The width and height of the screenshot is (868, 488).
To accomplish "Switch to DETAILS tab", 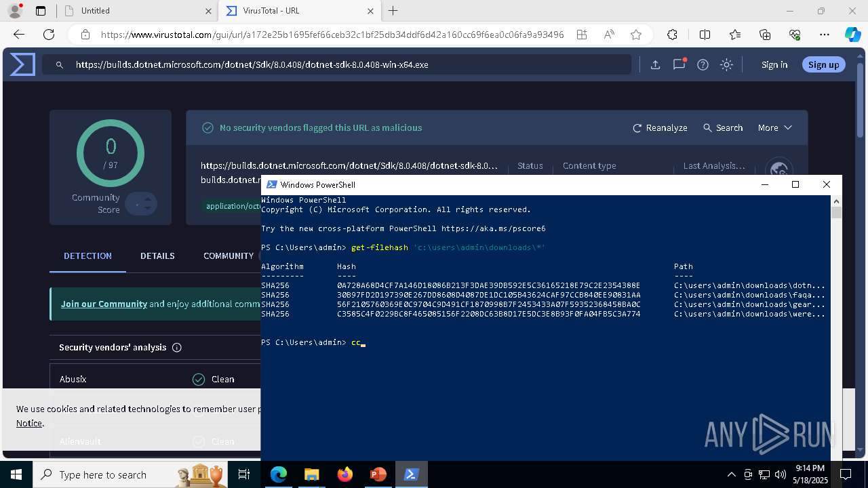I will [157, 256].
